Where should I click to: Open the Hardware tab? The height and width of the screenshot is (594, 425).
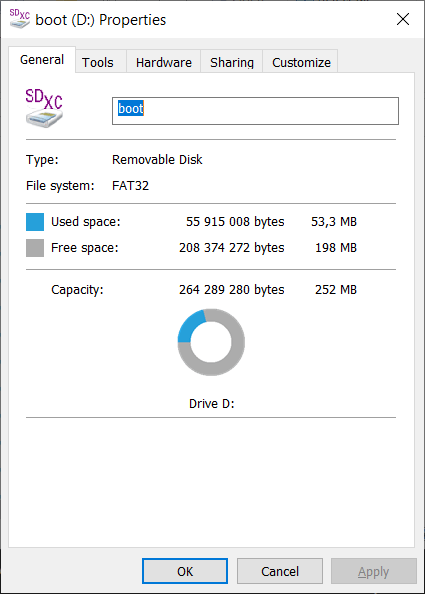[x=164, y=62]
